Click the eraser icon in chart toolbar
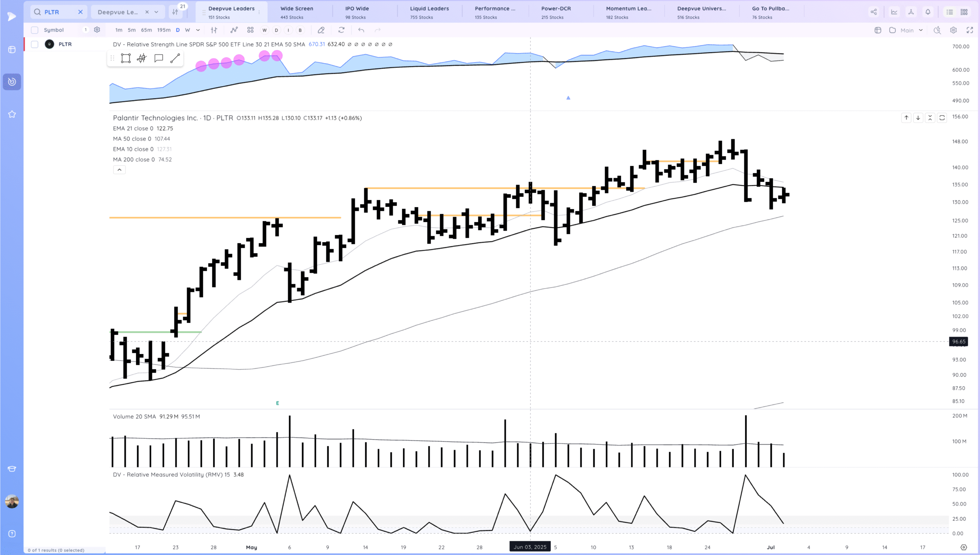 (x=321, y=30)
